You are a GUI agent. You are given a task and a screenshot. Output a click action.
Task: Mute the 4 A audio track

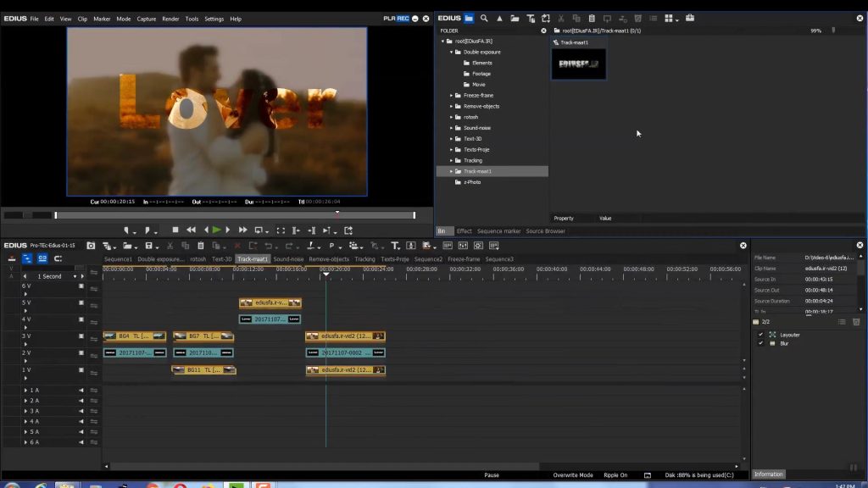(x=81, y=421)
